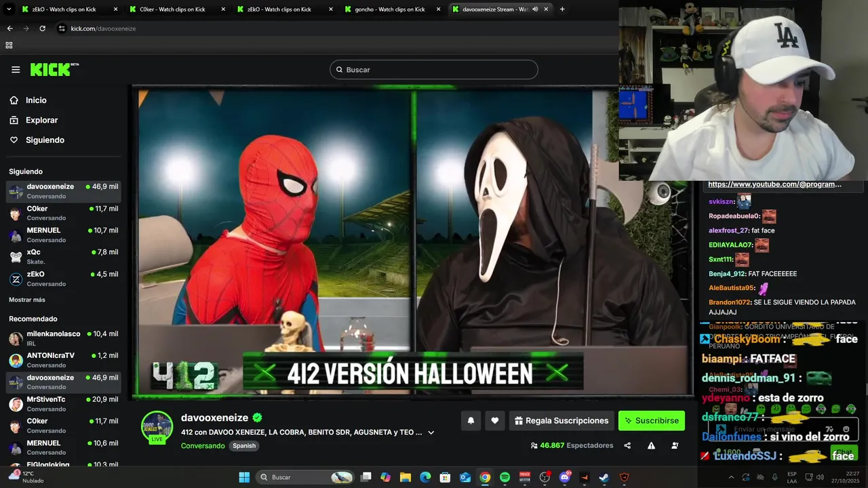This screenshot has width=868, height=488.
Task: Click the warning triangle report icon
Action: point(651,445)
